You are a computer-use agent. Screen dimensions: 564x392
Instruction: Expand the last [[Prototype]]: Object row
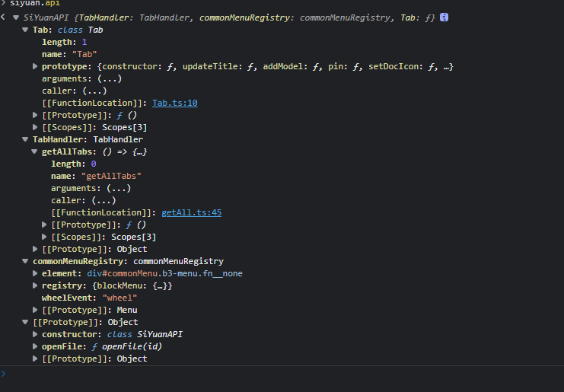[35, 359]
